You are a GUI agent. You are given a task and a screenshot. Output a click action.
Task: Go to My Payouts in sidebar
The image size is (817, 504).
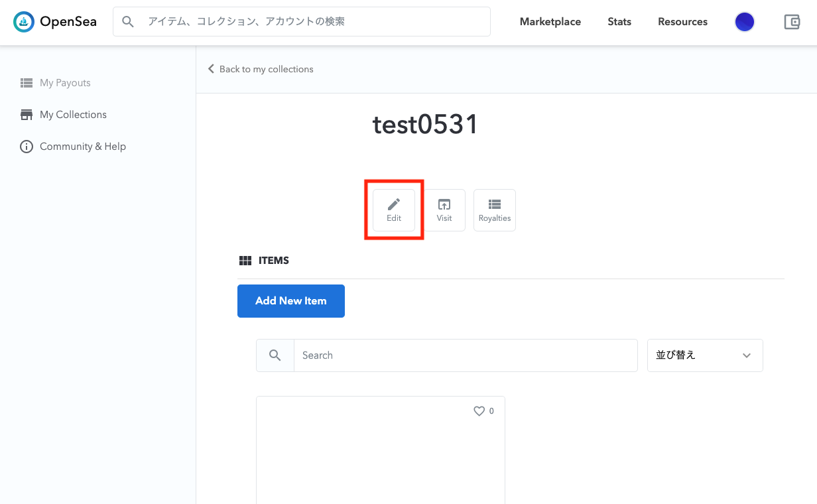pyautogui.click(x=56, y=83)
